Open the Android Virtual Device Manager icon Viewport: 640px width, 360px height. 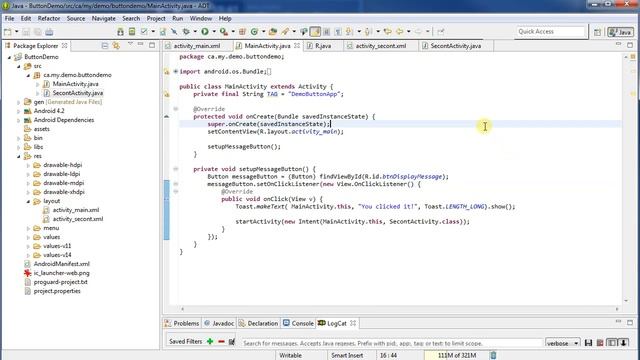coord(132,32)
